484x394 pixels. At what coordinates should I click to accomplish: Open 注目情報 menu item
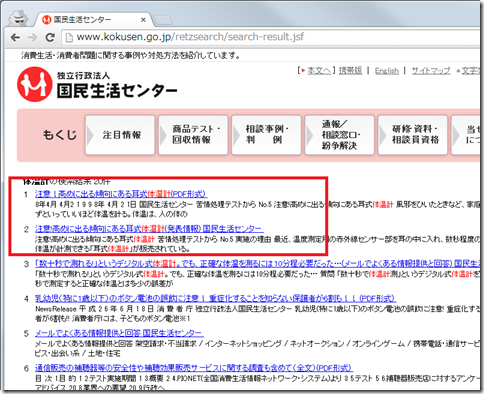click(x=120, y=135)
